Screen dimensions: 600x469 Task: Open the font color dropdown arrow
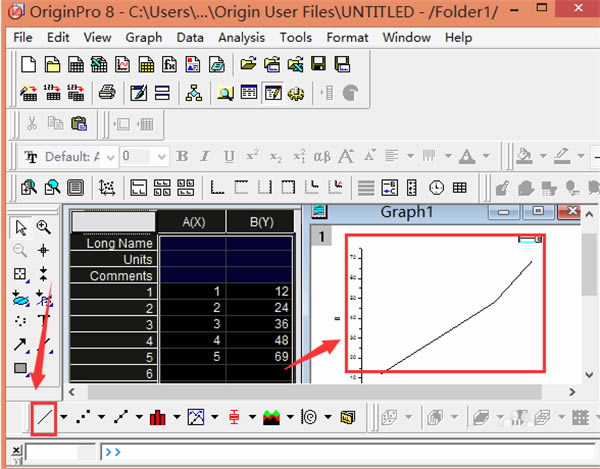click(486, 156)
